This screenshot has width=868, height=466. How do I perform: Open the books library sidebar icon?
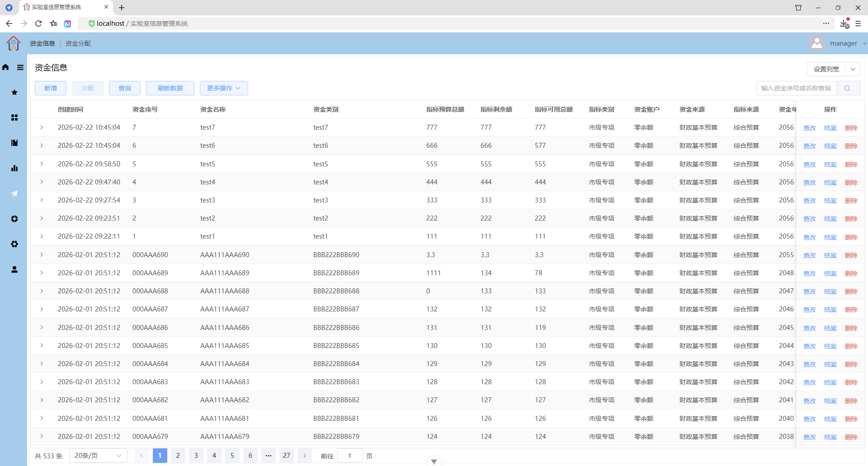click(14, 143)
